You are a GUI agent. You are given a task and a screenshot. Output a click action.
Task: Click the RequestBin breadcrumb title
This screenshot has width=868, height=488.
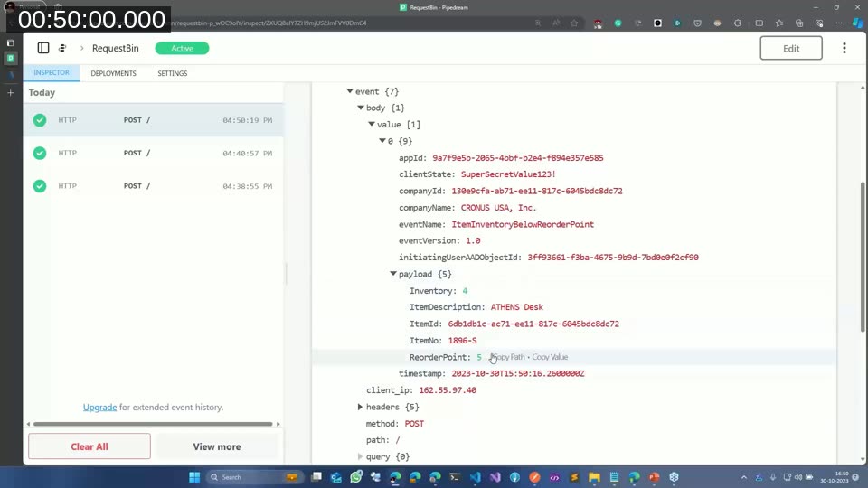[115, 48]
